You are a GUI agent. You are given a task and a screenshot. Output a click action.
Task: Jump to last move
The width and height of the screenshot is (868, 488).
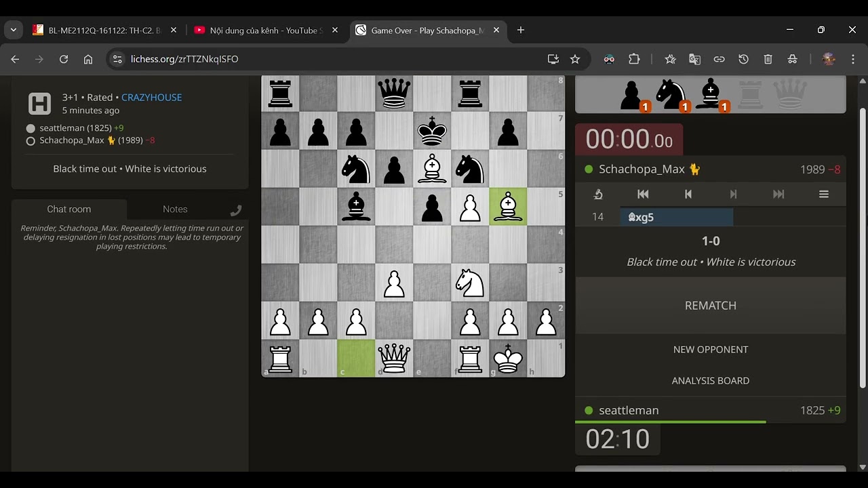[x=778, y=195]
